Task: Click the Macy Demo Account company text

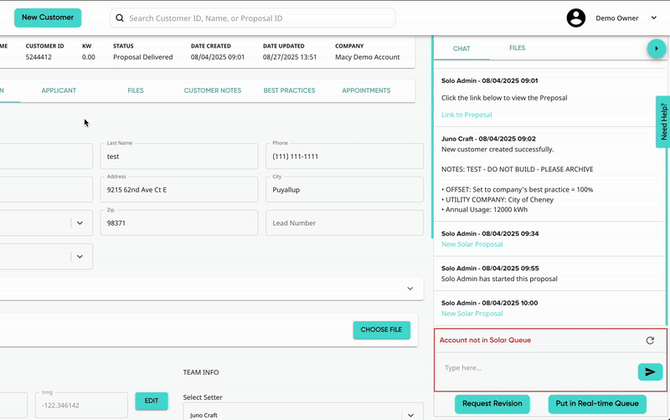Action: (x=367, y=57)
